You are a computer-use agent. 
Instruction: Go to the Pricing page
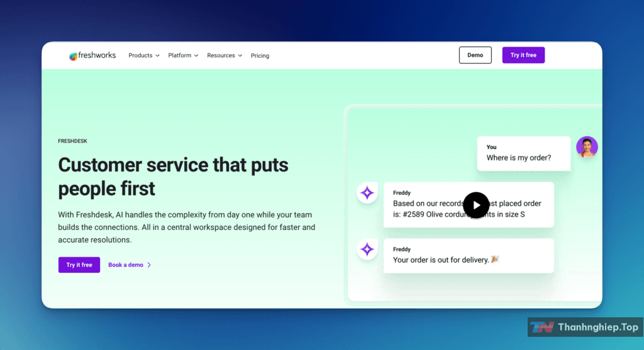(x=260, y=56)
